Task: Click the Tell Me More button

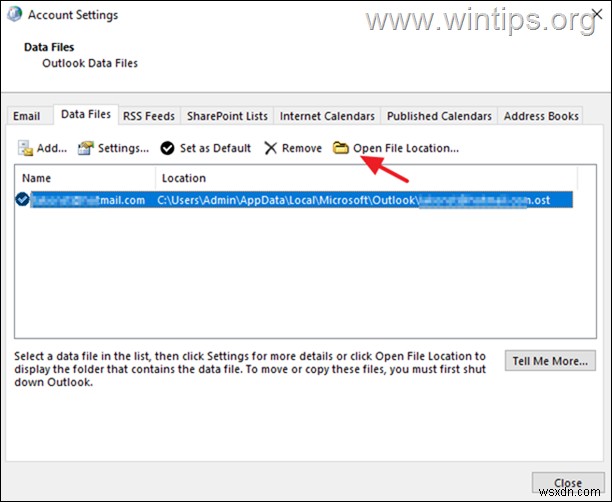Action: pos(550,361)
